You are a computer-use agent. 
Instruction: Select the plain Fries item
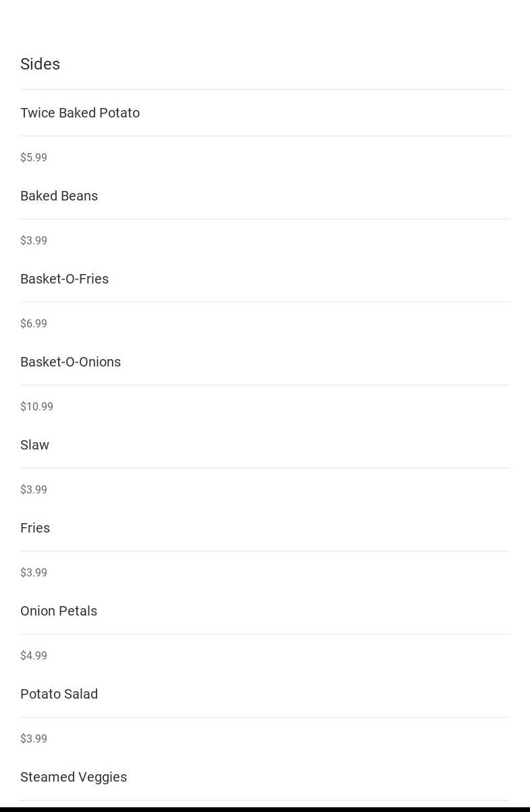(x=35, y=528)
